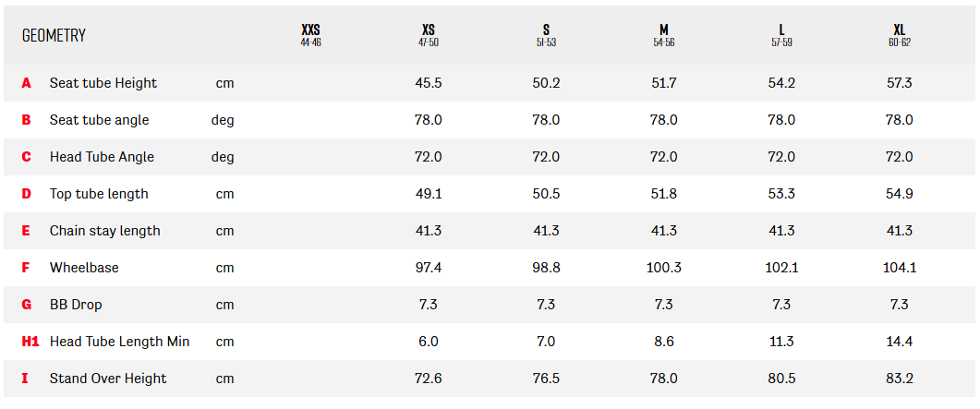The width and height of the screenshot is (980, 409).
Task: Click the Top tube length row label
Action: point(99,194)
